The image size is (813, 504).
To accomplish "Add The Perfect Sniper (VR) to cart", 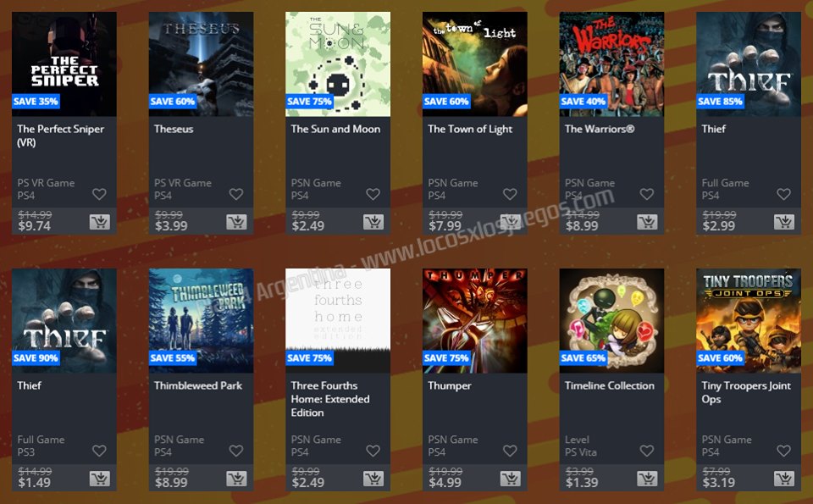I will [100, 222].
